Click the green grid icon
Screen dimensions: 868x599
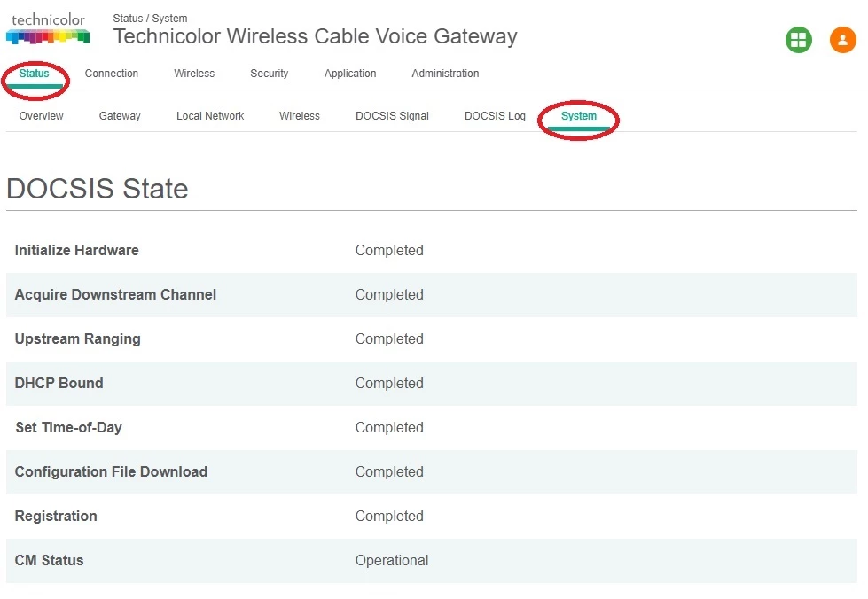click(798, 40)
